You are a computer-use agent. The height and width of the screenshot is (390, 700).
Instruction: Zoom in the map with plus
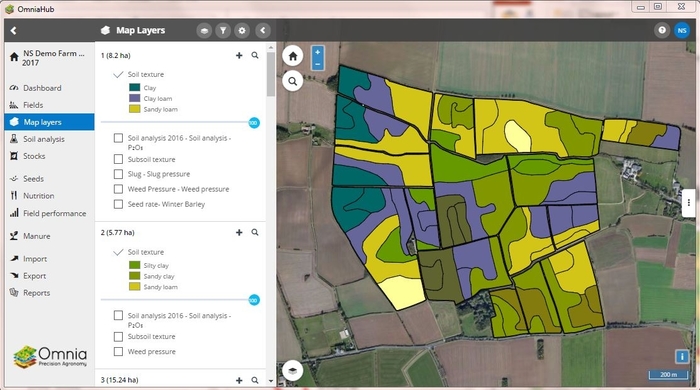pos(317,52)
